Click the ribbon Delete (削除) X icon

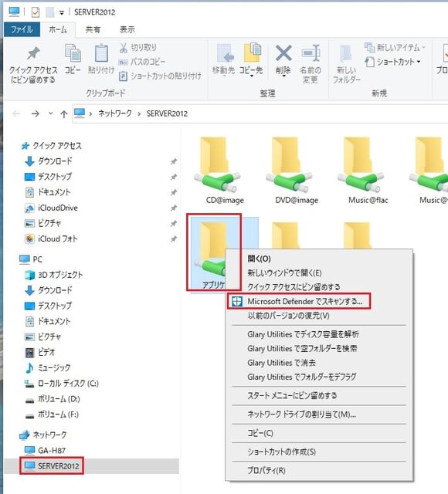click(283, 53)
